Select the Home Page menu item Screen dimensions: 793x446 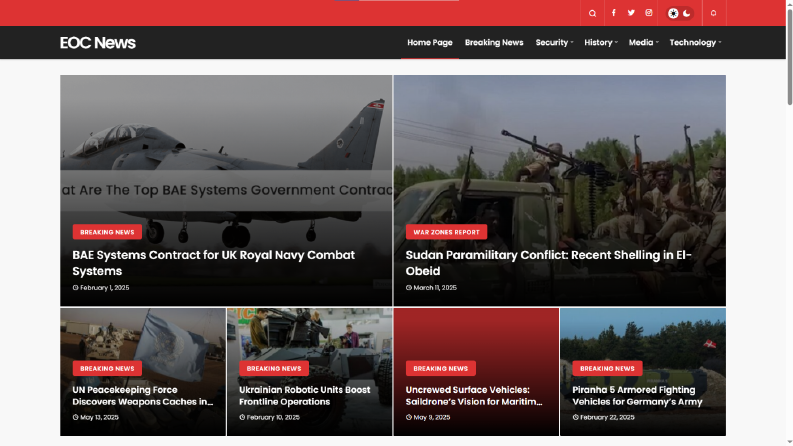(x=430, y=42)
